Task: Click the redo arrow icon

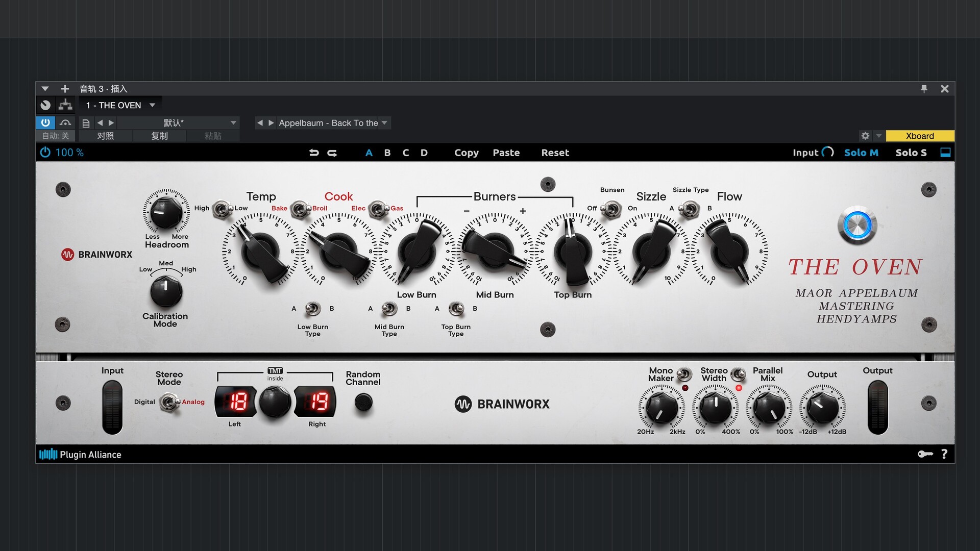Action: (332, 153)
